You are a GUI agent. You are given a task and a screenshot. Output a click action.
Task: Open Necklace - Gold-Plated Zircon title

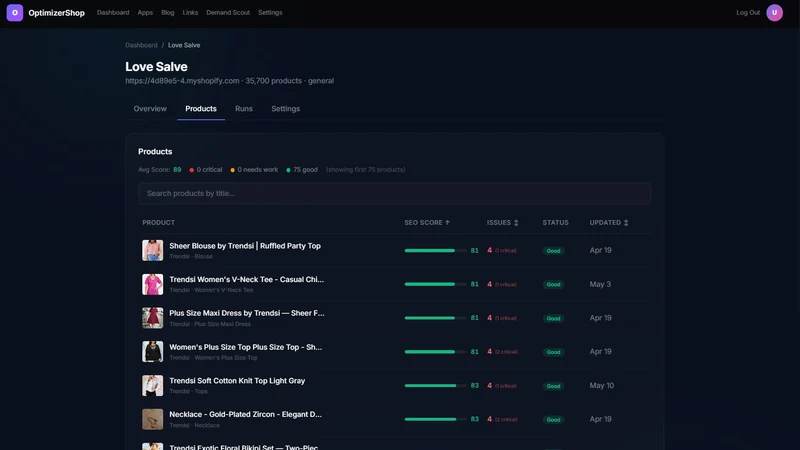pyautogui.click(x=245, y=414)
